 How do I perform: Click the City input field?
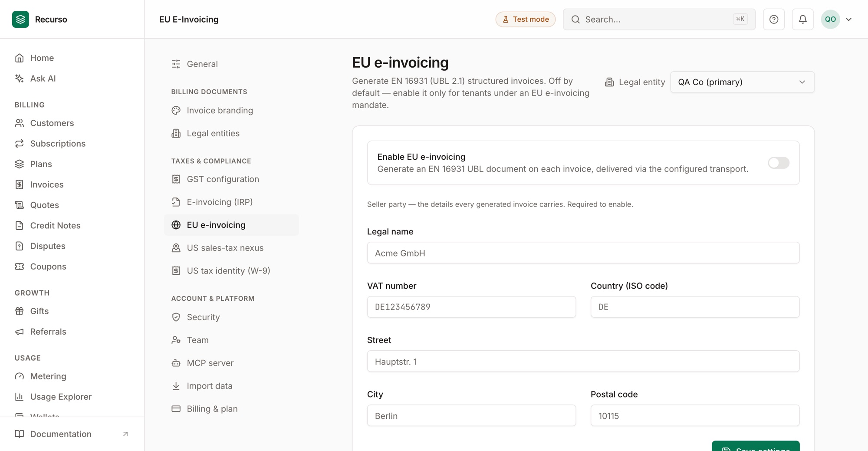471,415
